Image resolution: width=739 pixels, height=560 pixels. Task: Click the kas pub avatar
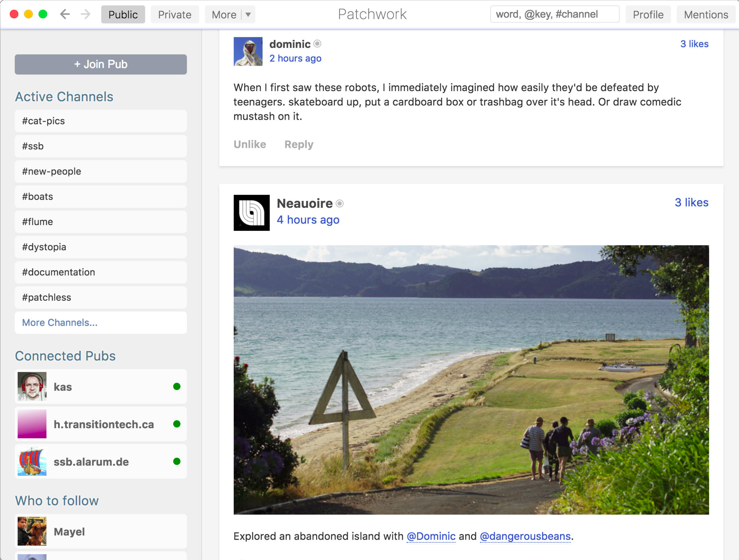coord(32,386)
